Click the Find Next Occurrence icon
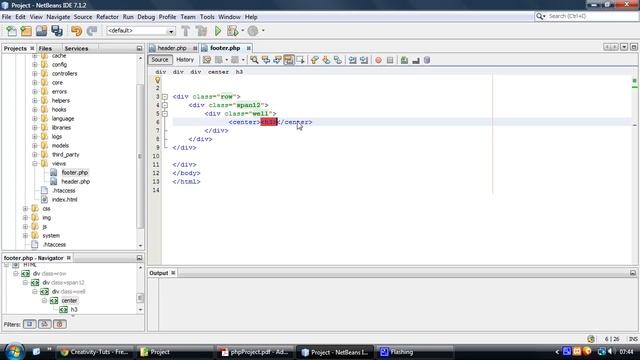Viewport: 640px width, 360px height. click(x=277, y=60)
